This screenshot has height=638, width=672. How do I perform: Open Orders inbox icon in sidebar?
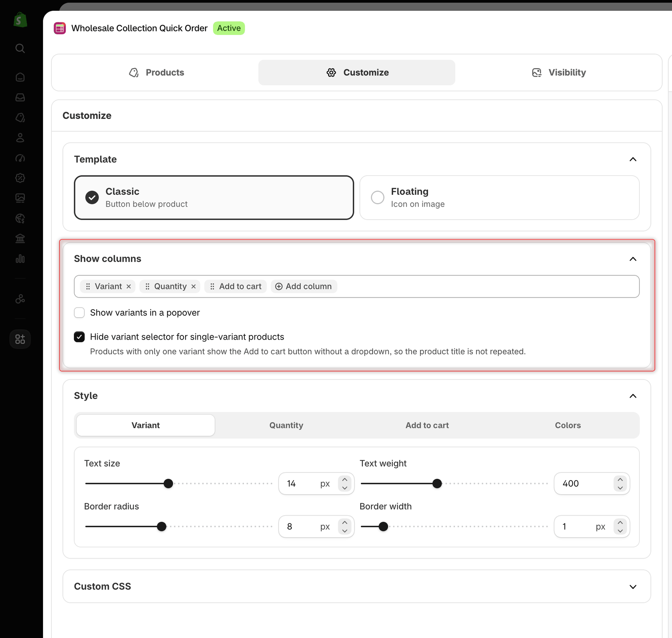(x=20, y=97)
